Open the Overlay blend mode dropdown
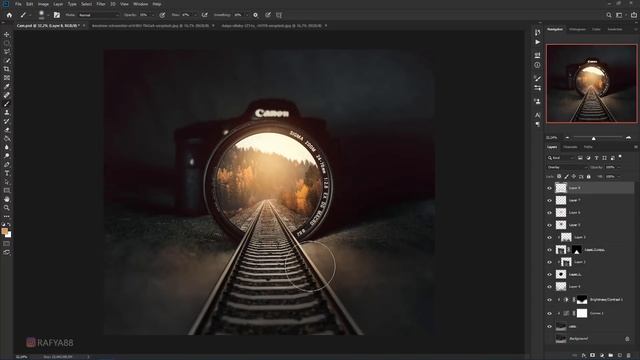Viewport: 640px width, 360px height. pos(567,167)
